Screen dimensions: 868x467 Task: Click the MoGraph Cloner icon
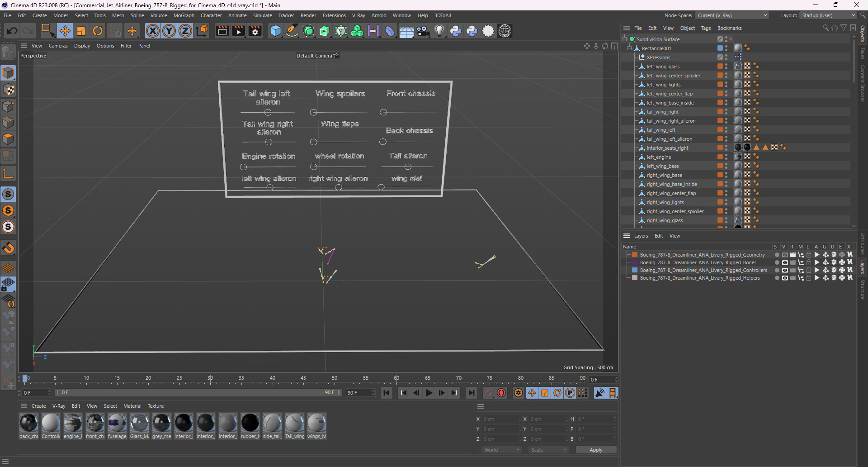(357, 31)
